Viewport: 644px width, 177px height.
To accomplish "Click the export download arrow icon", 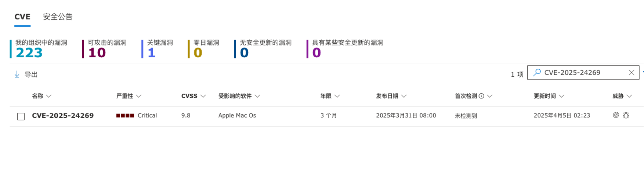I will point(17,75).
